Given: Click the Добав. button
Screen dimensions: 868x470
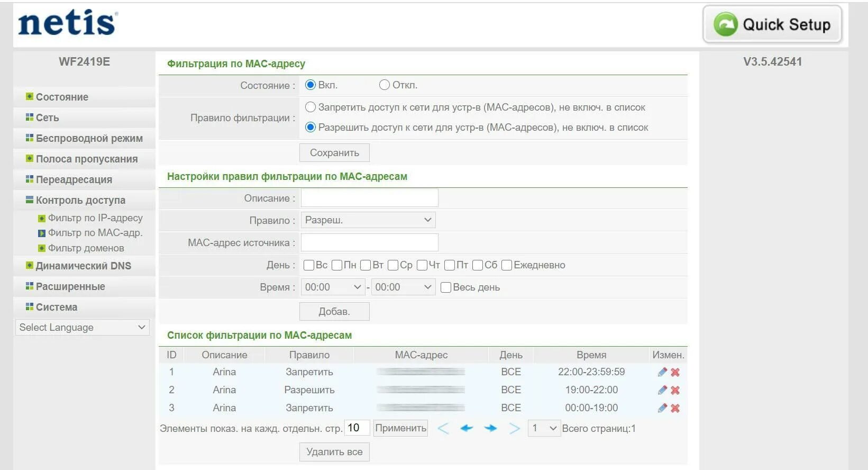Looking at the screenshot, I should point(334,312).
